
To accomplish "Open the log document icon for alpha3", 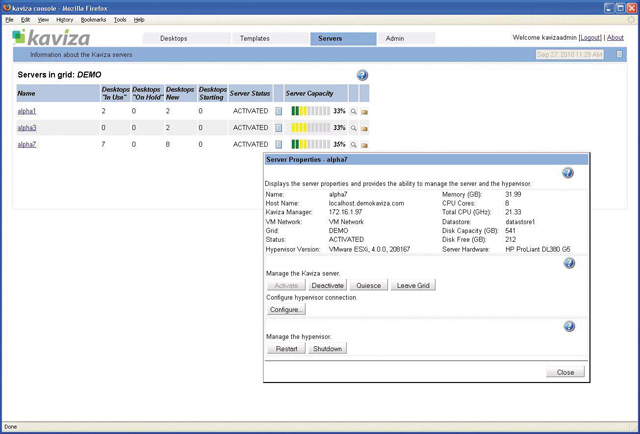I will point(279,128).
